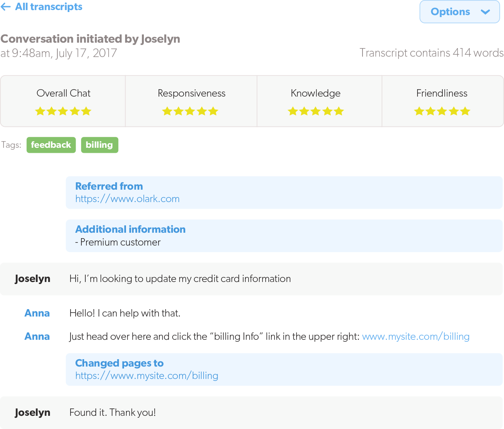Open the www.mysite.com/billing link in Anna's message
The width and height of the screenshot is (504, 429).
pos(416,336)
